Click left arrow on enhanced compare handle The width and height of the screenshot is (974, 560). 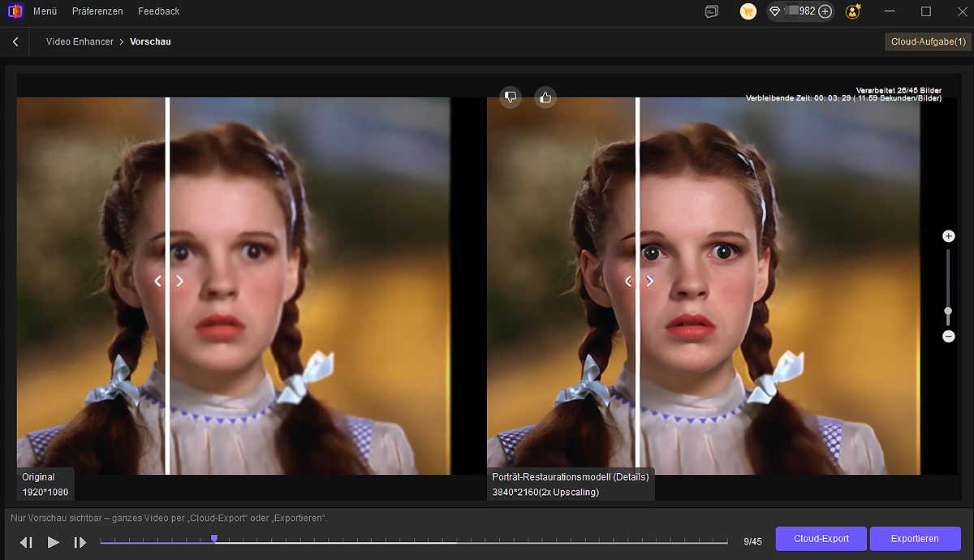click(628, 281)
